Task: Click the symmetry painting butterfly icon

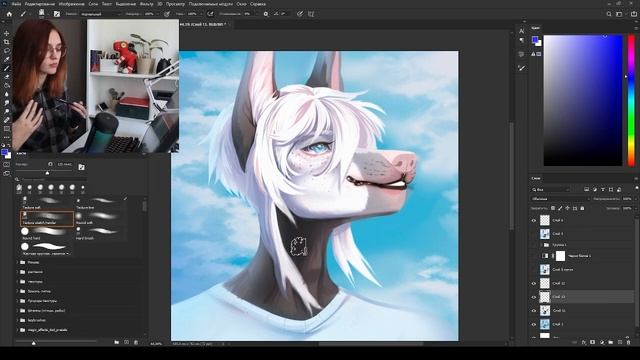Action: point(311,14)
